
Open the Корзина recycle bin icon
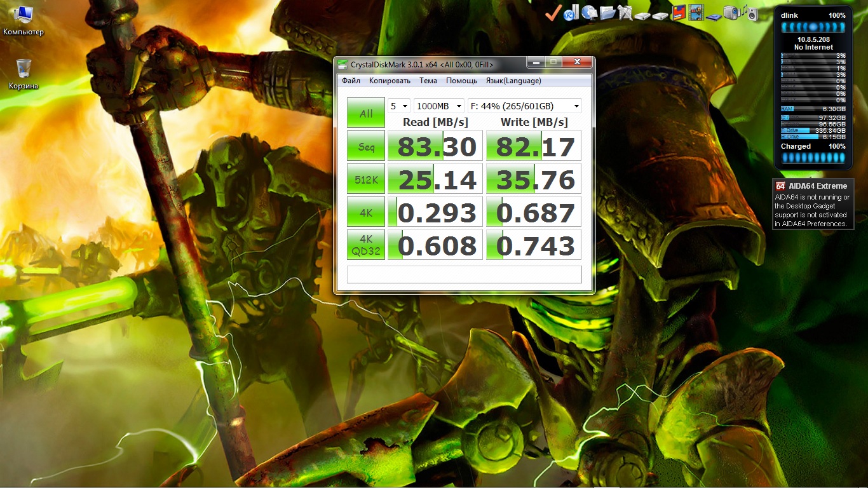click(x=24, y=74)
